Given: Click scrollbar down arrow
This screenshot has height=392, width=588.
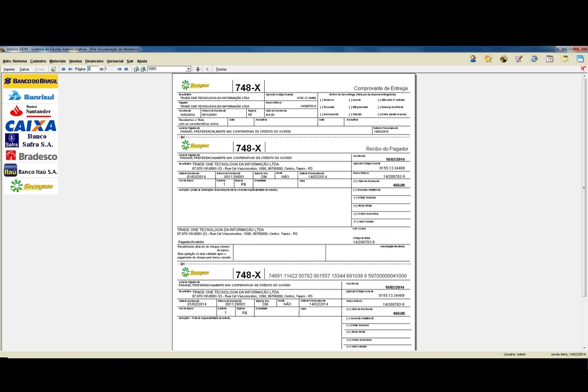Looking at the screenshot, I should [x=584, y=348].
